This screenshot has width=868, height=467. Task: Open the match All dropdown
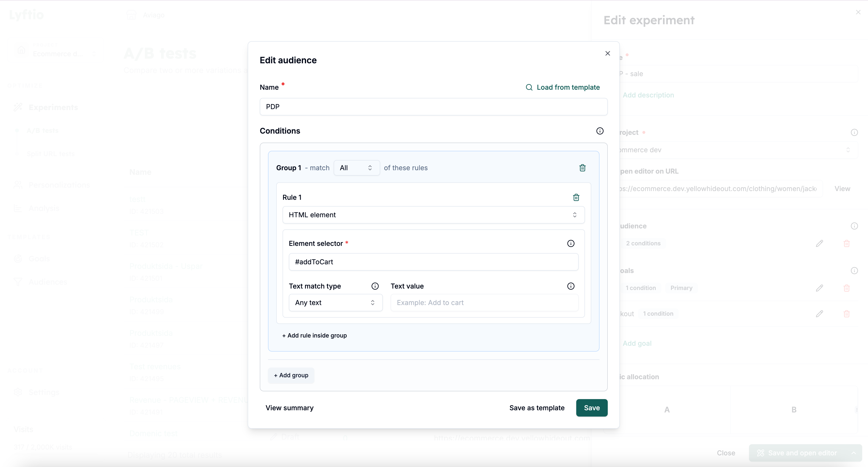pyautogui.click(x=356, y=168)
